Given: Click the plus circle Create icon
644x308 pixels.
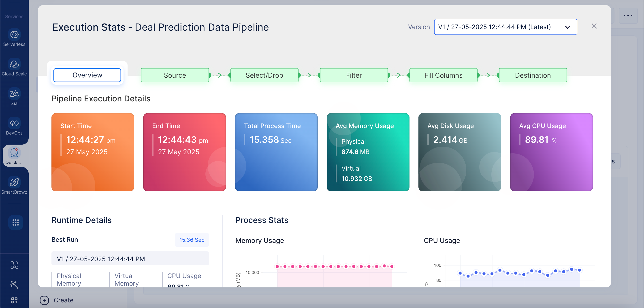Looking at the screenshot, I should coord(44,300).
